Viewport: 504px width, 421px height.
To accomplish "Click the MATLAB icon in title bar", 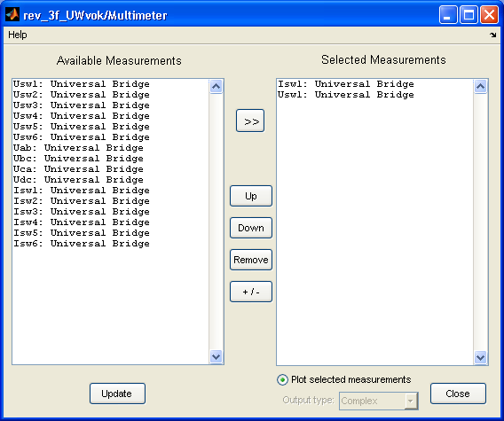I will coord(12,14).
